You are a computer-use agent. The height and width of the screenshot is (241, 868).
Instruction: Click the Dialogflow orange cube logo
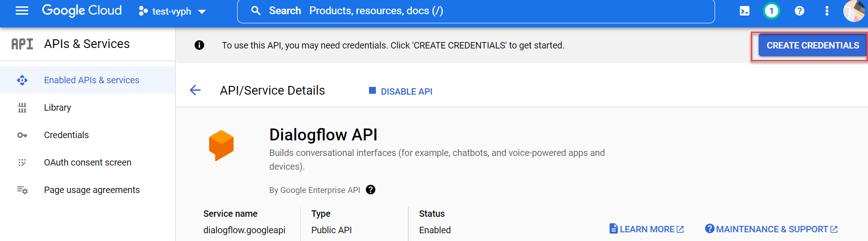click(x=221, y=145)
